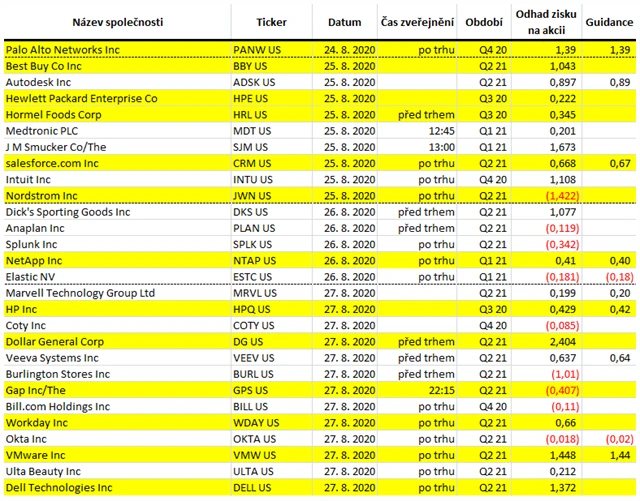The width and height of the screenshot is (640, 501).
Task: Click the HPQ US ticker cell
Action: point(271,310)
